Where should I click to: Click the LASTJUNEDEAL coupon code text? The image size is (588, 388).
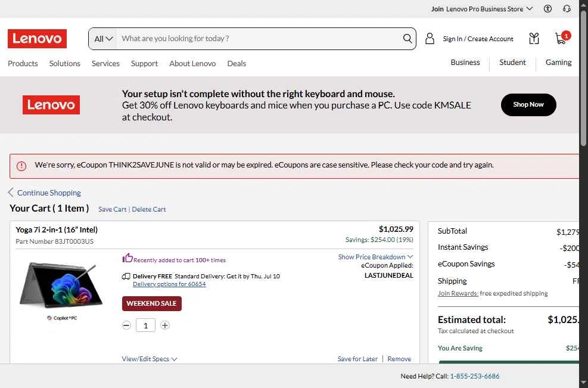389,275
